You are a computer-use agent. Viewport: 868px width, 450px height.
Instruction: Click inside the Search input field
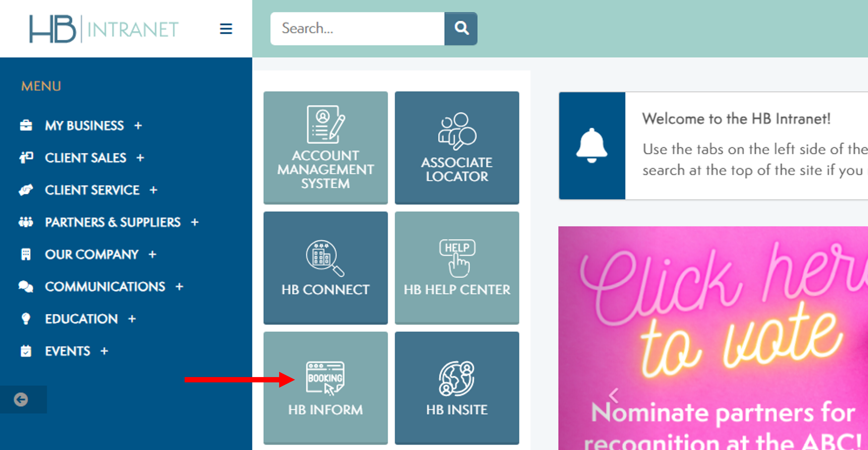pyautogui.click(x=357, y=28)
